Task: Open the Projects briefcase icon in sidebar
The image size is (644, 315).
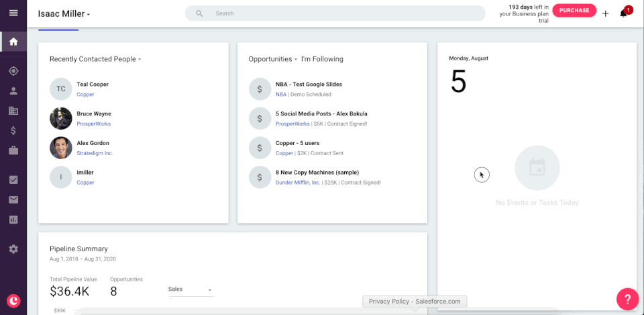Action: (13, 150)
